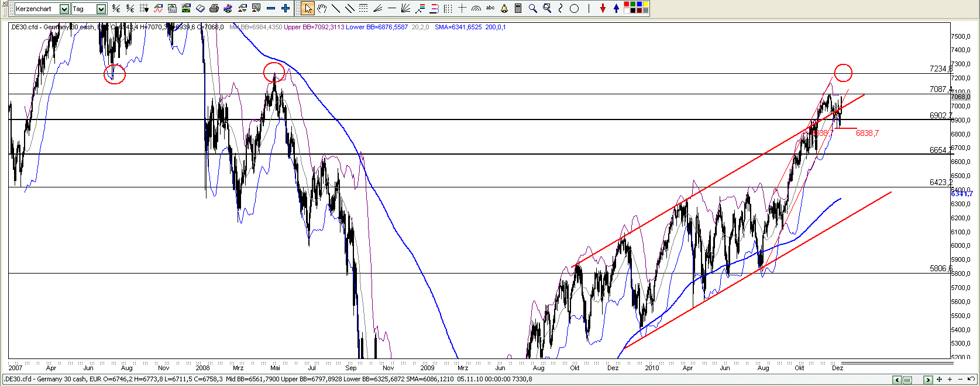980x386 pixels.
Task: Select the vertical time zones tool
Action: (448, 8)
